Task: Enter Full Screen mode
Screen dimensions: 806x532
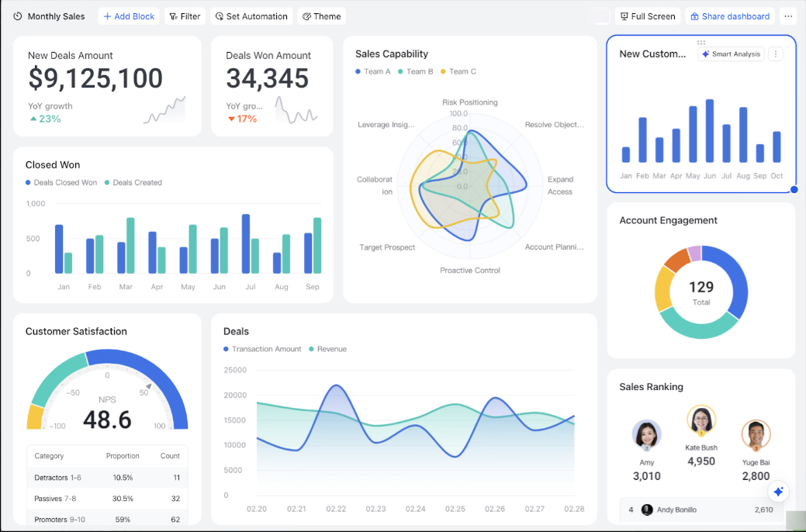Action: [x=648, y=16]
